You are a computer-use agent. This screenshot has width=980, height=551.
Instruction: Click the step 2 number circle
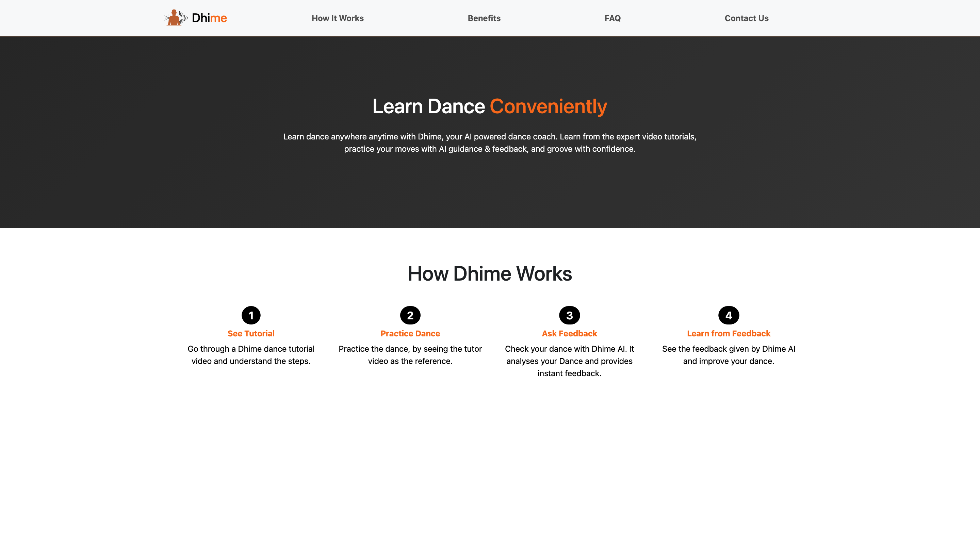point(410,315)
